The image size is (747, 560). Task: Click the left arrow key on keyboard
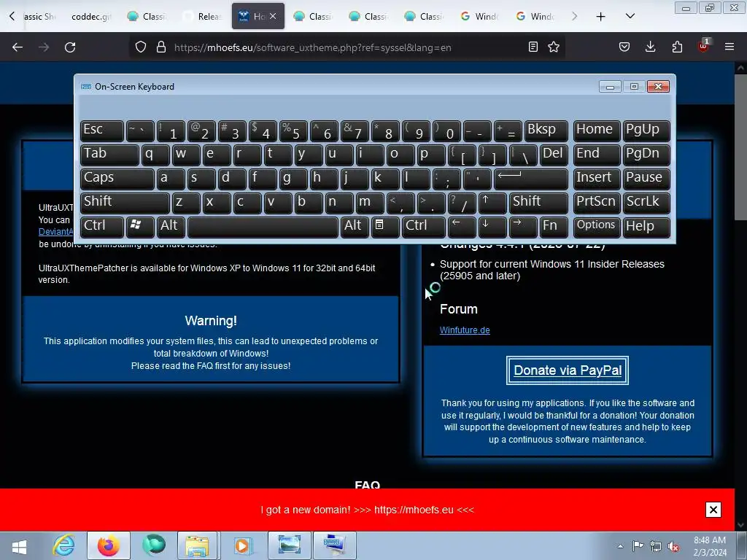[x=462, y=226]
